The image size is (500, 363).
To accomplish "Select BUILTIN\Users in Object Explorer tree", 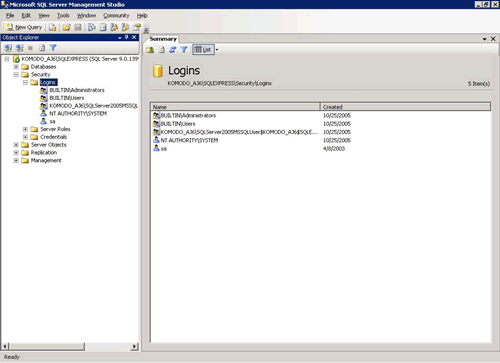I will 67,98.
